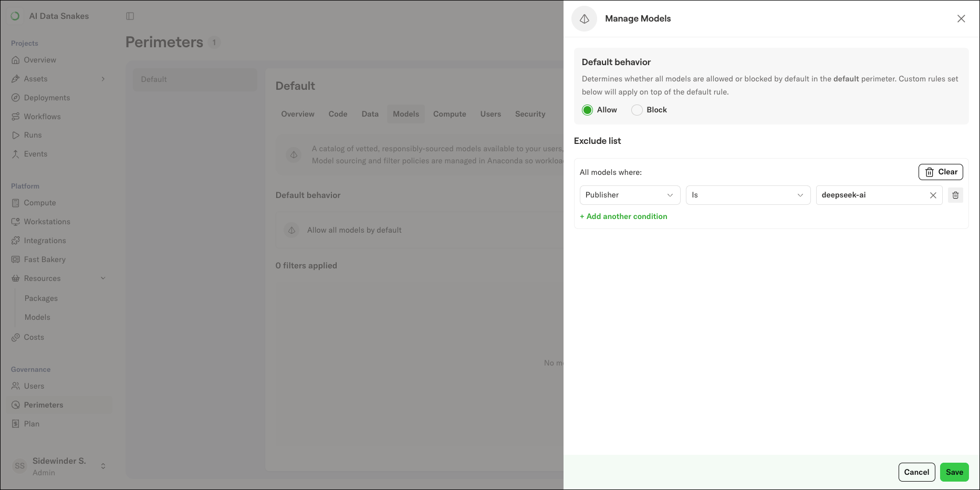The width and height of the screenshot is (980, 490).
Task: Open Packages under Resources
Action: (41, 298)
